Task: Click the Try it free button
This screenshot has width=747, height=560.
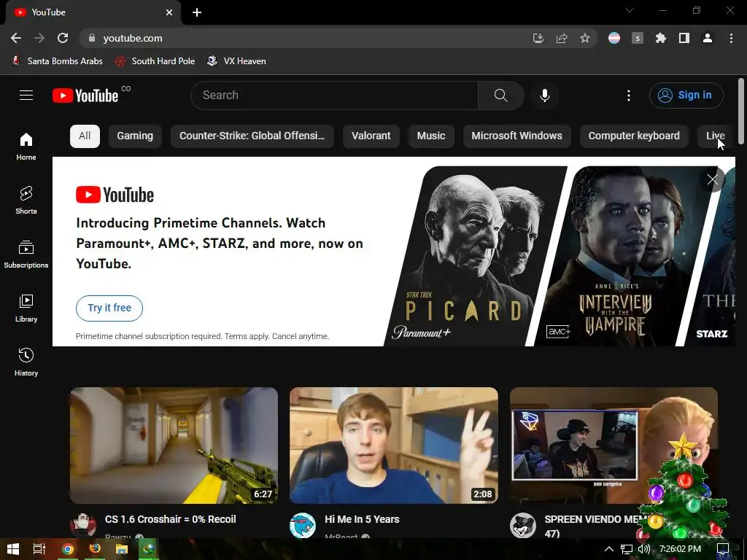Action: (109, 308)
